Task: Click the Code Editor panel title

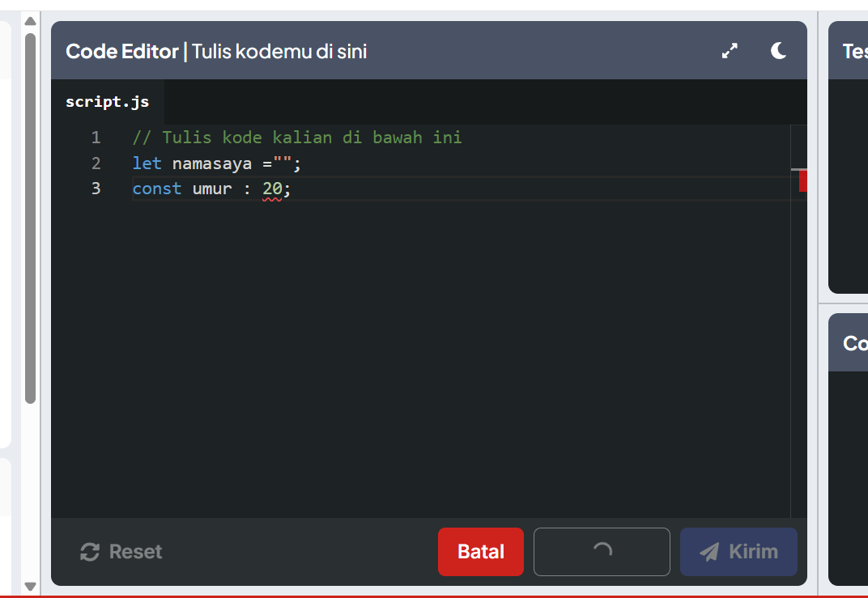Action: tap(216, 51)
